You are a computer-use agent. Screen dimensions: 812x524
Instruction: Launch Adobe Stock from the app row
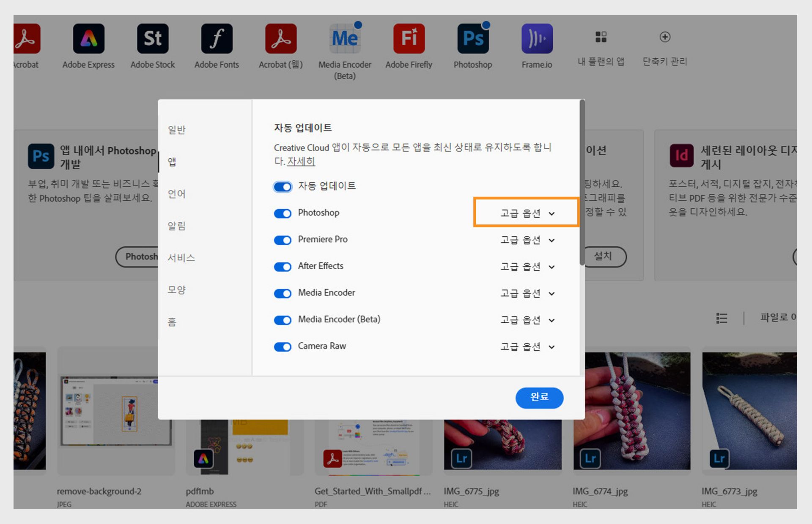[153, 39]
